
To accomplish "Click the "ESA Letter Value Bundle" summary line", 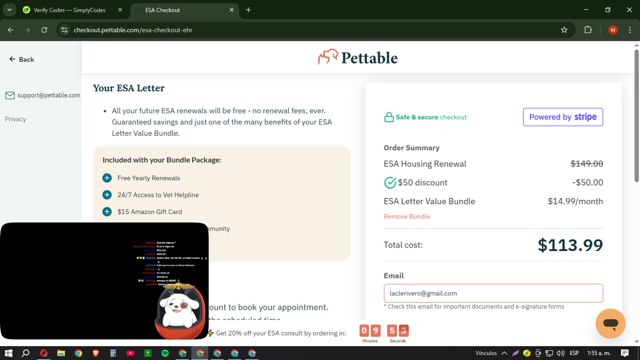I will tap(429, 201).
